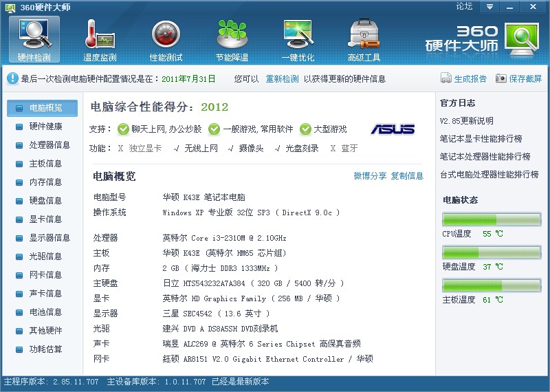Open 笔记本显卡性能排行榜 link
550x392 pixels.
click(x=481, y=139)
